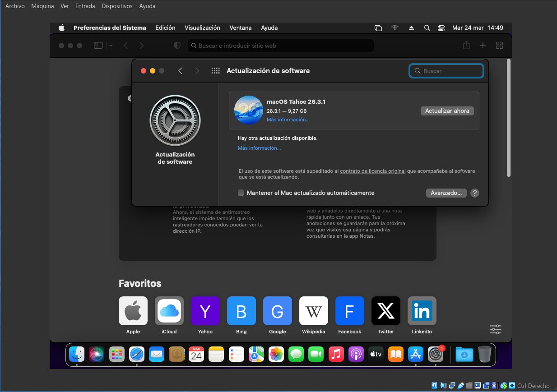Expand the Safari sidebar dropdown chevron

[111, 46]
